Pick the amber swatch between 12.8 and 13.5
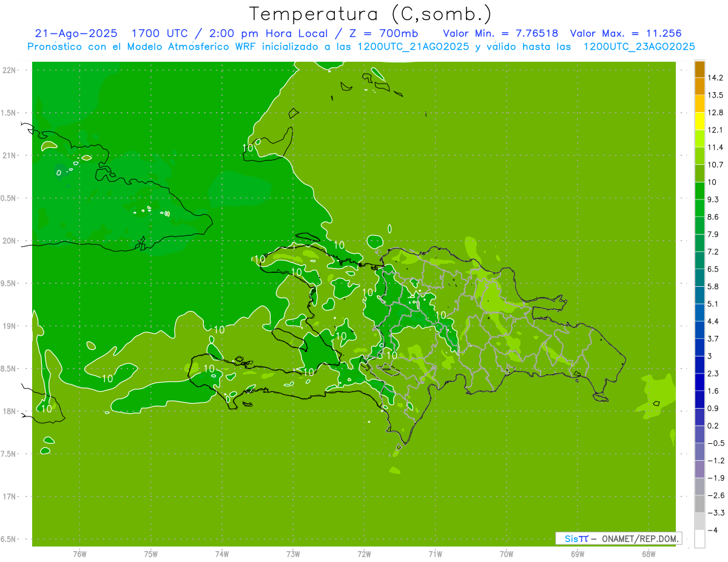This screenshot has height=562, width=728. click(699, 104)
